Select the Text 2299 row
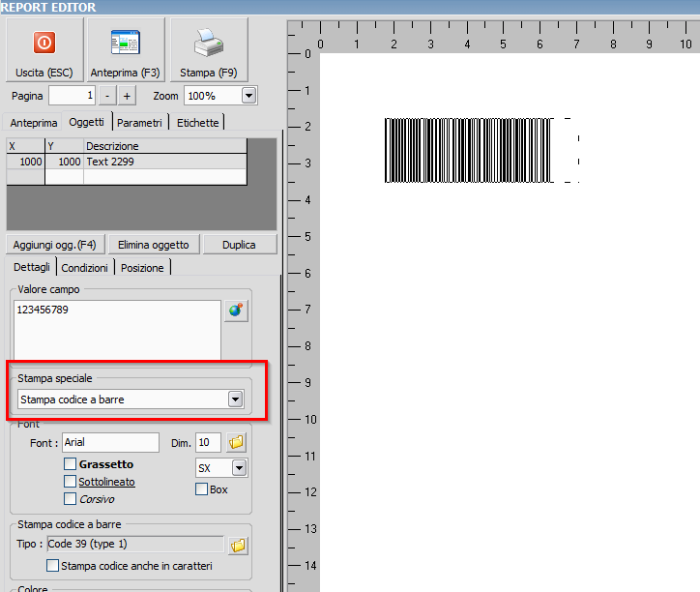Image resolution: width=700 pixels, height=592 pixels. [x=127, y=162]
